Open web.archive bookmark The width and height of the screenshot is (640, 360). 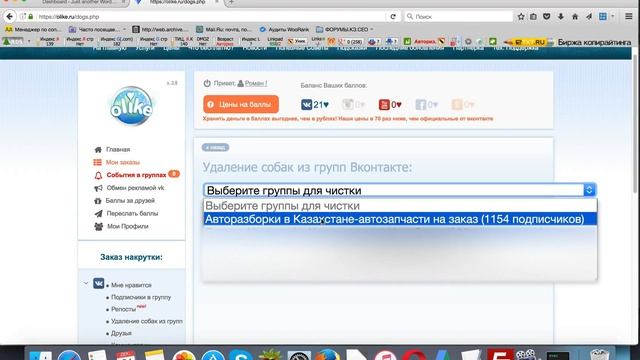click(x=160, y=29)
